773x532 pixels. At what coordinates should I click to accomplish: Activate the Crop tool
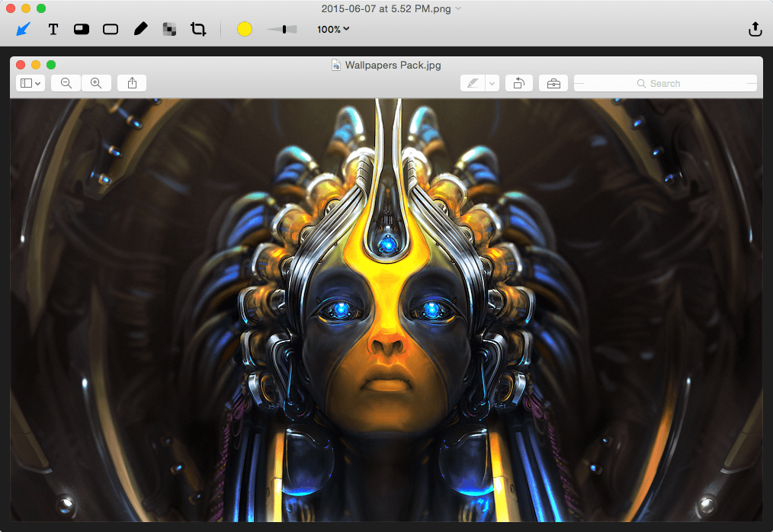tap(198, 29)
